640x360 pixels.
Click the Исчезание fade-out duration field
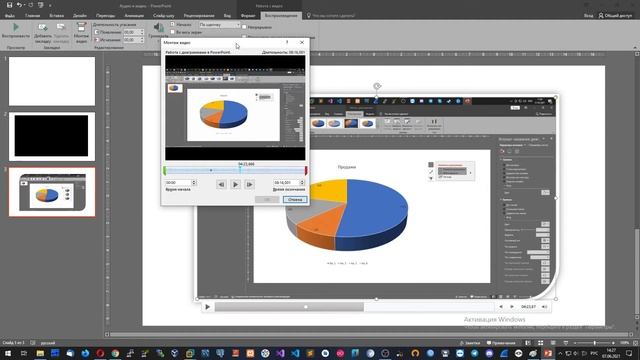tap(131, 40)
